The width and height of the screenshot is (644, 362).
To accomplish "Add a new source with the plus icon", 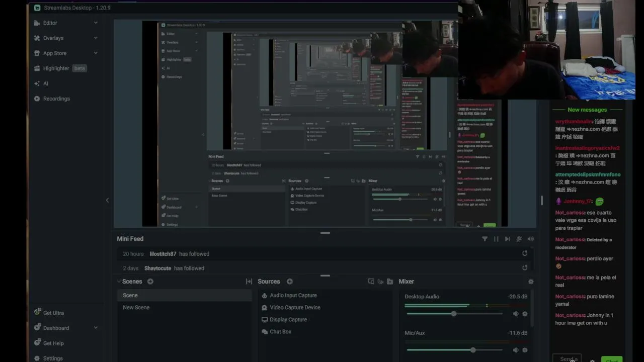I will pyautogui.click(x=289, y=282).
